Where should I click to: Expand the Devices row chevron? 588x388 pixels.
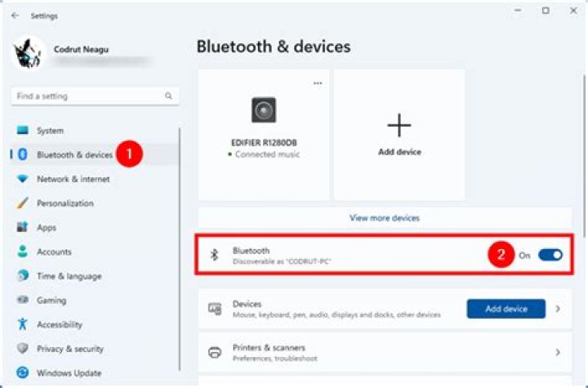[x=559, y=309]
